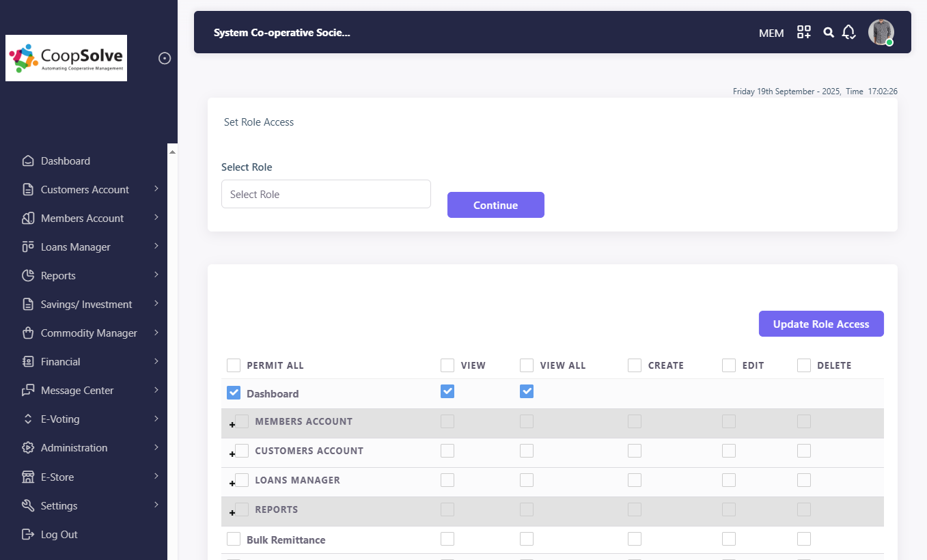
Task: Check the PERMIT ALL checkbox
Action: coord(234,365)
